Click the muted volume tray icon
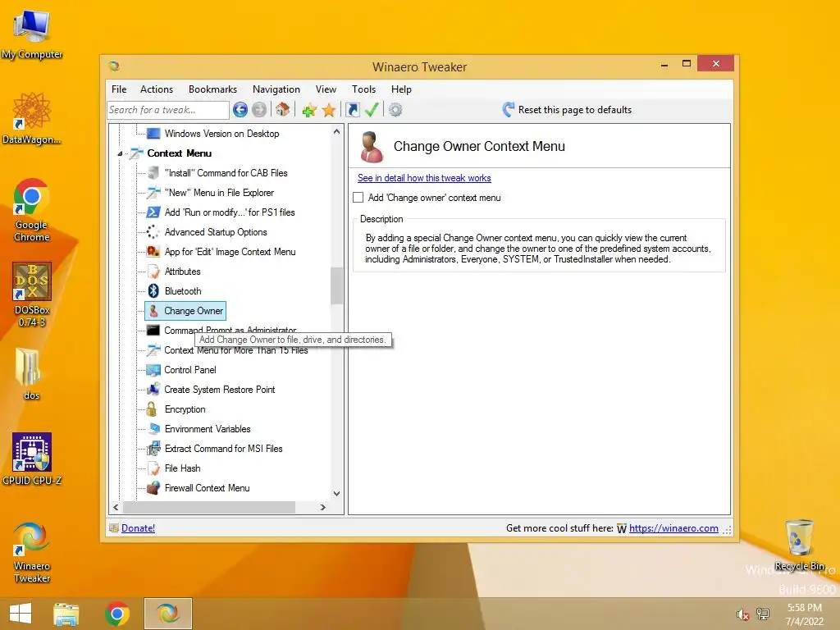This screenshot has height=630, width=840. pos(742,614)
